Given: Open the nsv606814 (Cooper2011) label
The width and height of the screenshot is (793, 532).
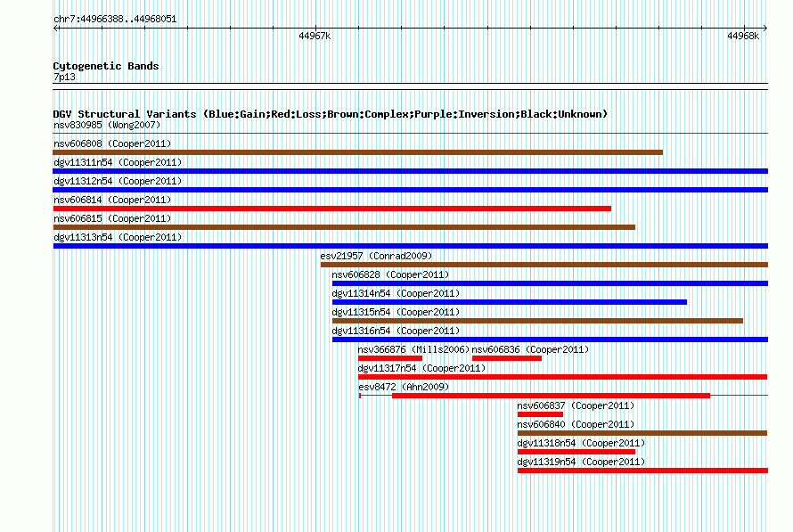Looking at the screenshot, I should coord(112,200).
